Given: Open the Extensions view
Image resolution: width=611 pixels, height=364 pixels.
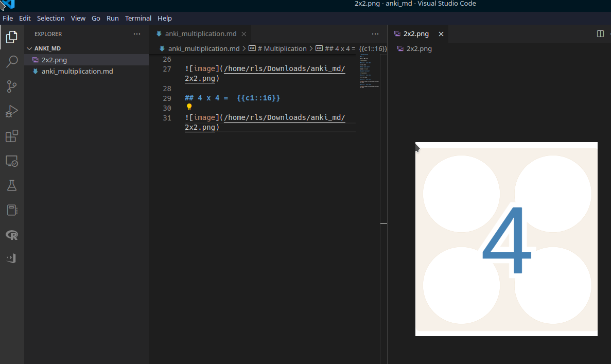Looking at the screenshot, I should tap(12, 136).
